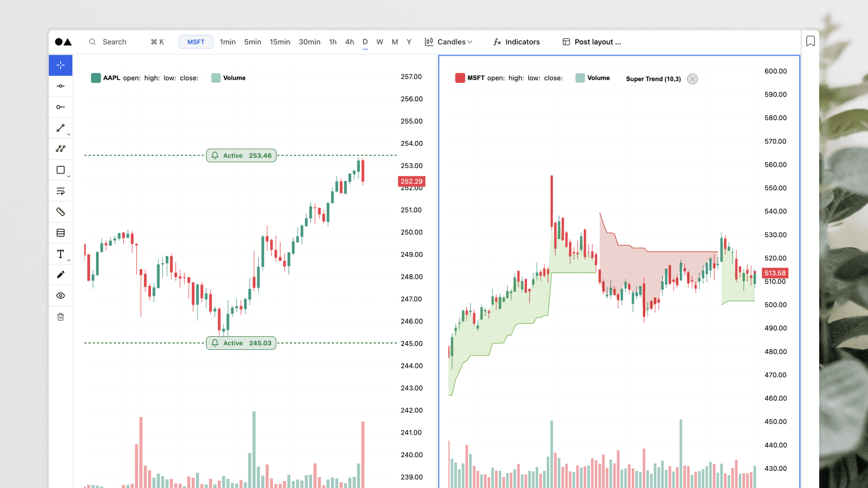This screenshot has width=868, height=488.
Task: Select the trend line drawing tool
Action: [61, 128]
